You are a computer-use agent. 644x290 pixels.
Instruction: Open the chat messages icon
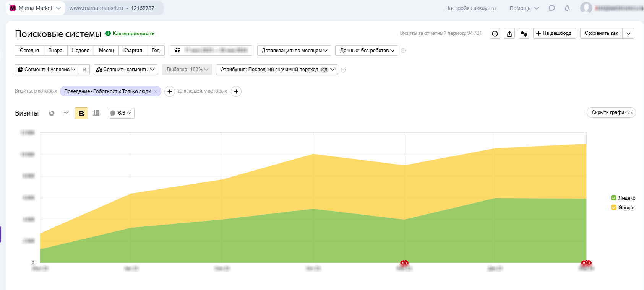pyautogui.click(x=552, y=8)
